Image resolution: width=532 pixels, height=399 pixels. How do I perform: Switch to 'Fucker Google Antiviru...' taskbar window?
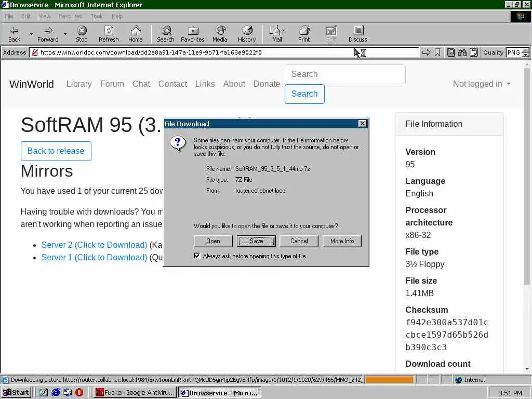[x=135, y=393]
